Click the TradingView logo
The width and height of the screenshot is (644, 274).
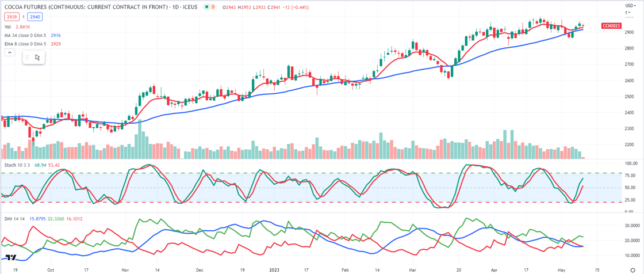[12, 257]
